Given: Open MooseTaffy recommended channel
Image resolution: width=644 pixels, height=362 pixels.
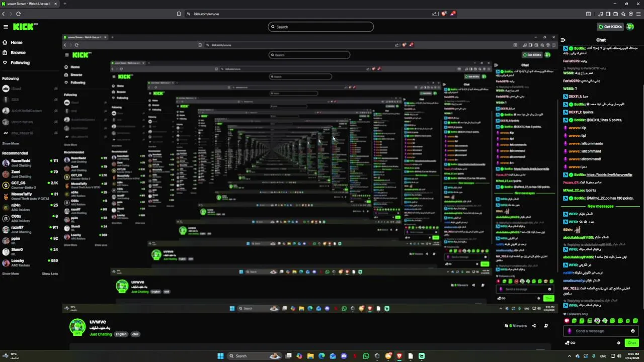Looking at the screenshot, I should tap(30, 196).
